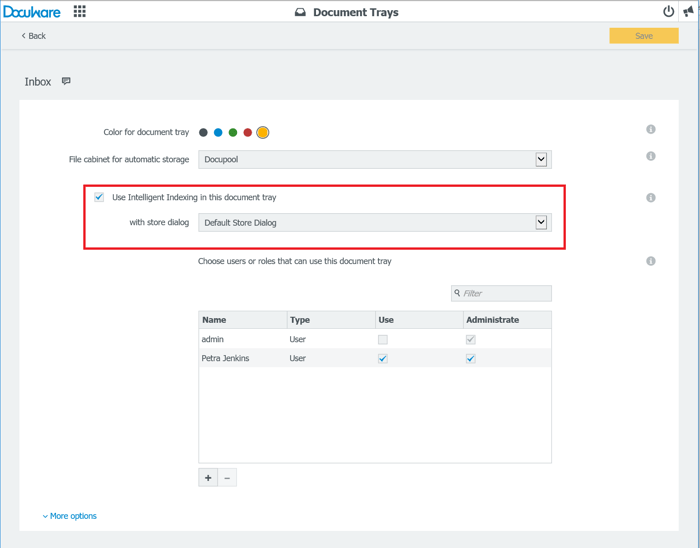This screenshot has height=548, width=700.
Task: Go Back to previous page
Action: (34, 36)
